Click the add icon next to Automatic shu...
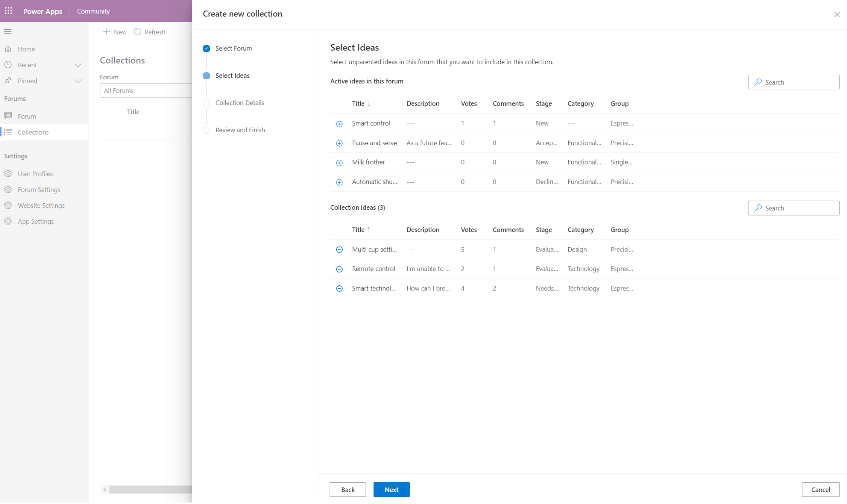The height and width of the screenshot is (504, 847). click(x=339, y=182)
